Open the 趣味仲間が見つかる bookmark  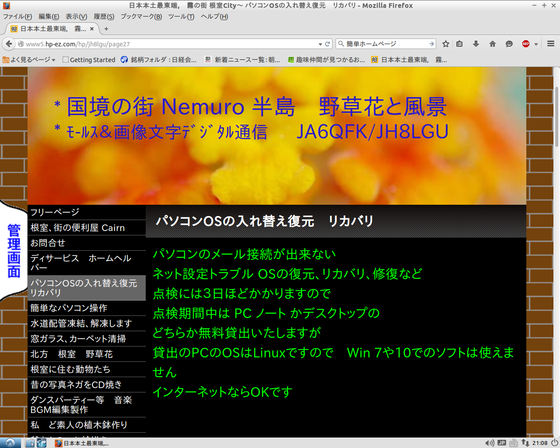coord(326,60)
